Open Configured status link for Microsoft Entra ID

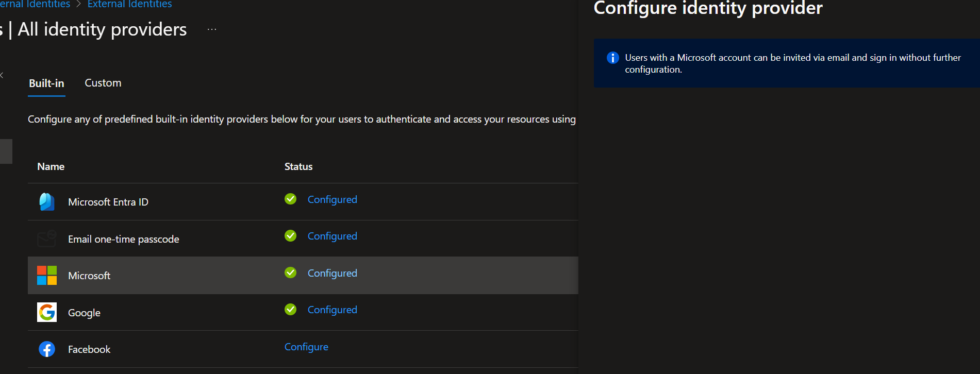tap(333, 199)
